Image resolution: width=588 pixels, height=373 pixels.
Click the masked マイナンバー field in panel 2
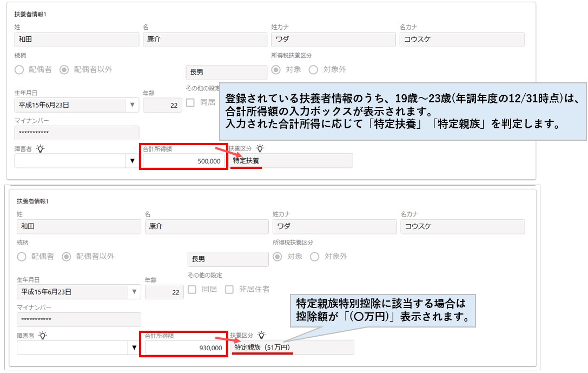pyautogui.click(x=78, y=320)
